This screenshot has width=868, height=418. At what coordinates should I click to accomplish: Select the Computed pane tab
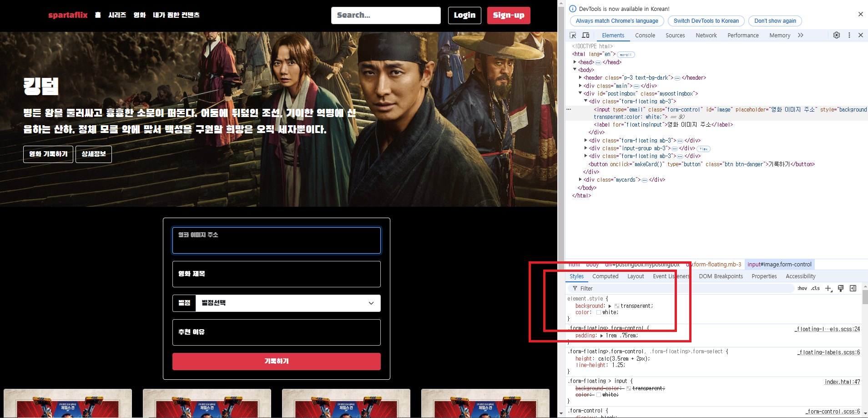click(x=606, y=276)
